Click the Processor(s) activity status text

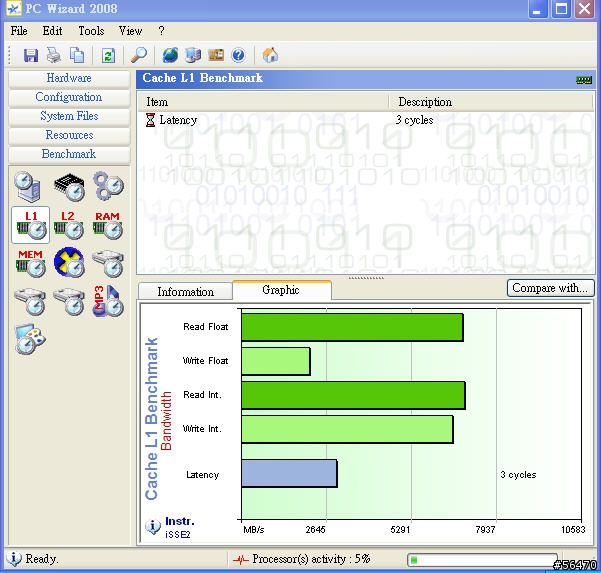[311, 559]
